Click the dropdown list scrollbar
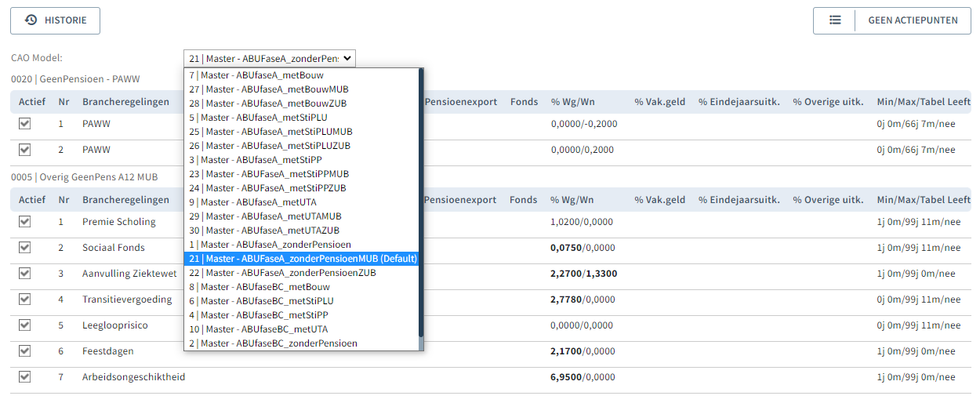 420,204
